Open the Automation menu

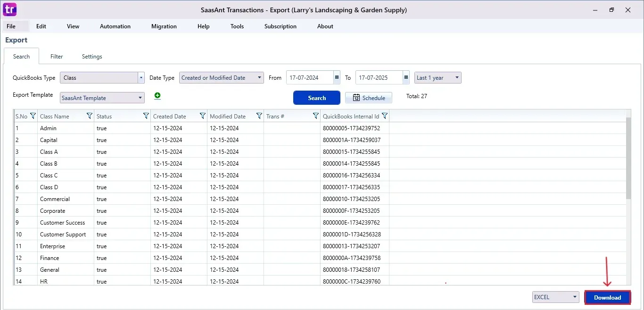(x=115, y=26)
